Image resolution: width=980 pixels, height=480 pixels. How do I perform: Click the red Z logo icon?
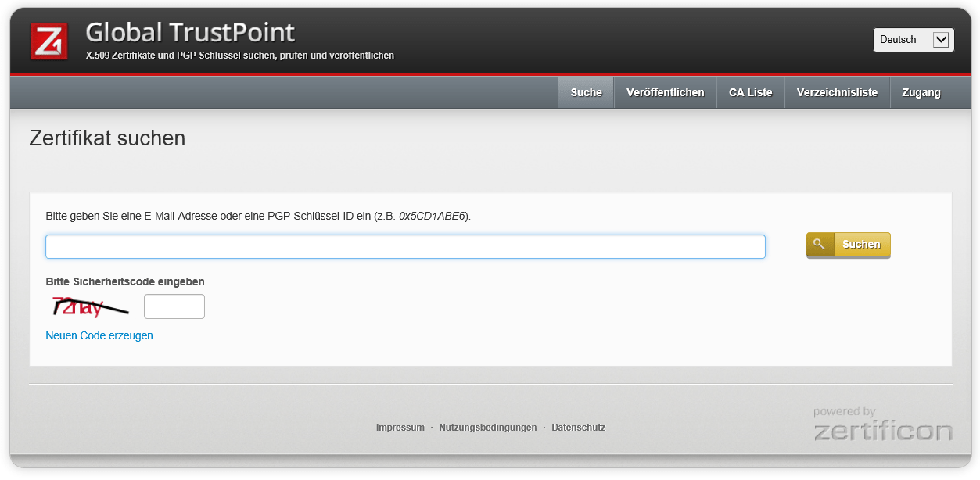(x=48, y=41)
